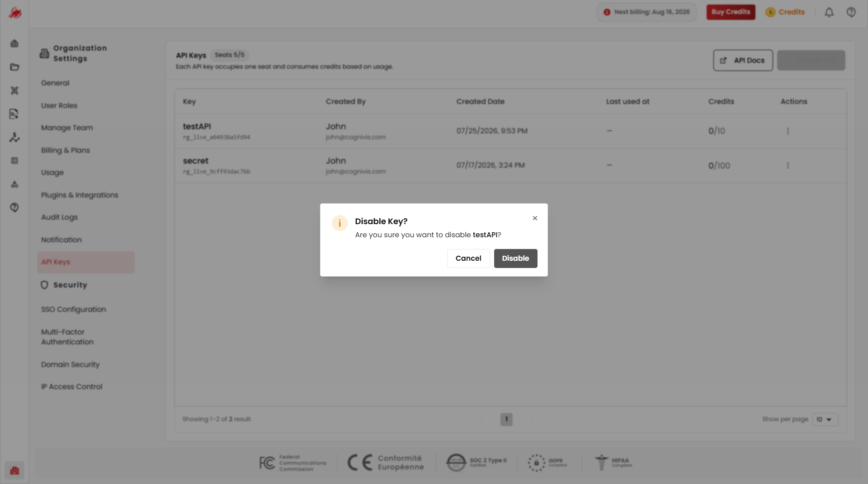
Task: Click the GDPR compliance badge
Action: point(547,463)
